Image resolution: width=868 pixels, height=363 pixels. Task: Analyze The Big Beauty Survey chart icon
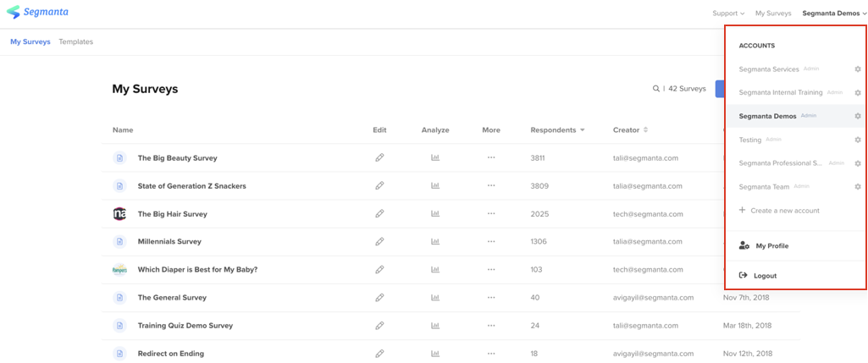[x=435, y=157]
